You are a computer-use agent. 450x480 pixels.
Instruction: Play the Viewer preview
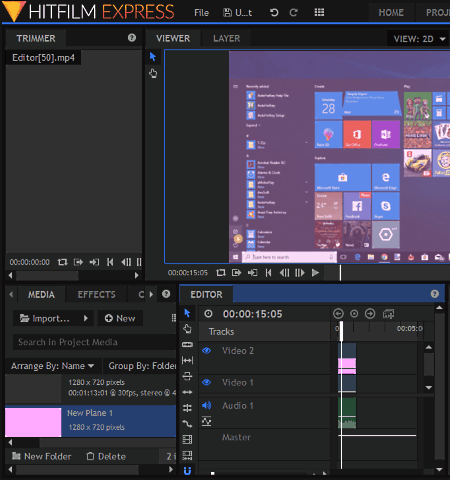315,273
